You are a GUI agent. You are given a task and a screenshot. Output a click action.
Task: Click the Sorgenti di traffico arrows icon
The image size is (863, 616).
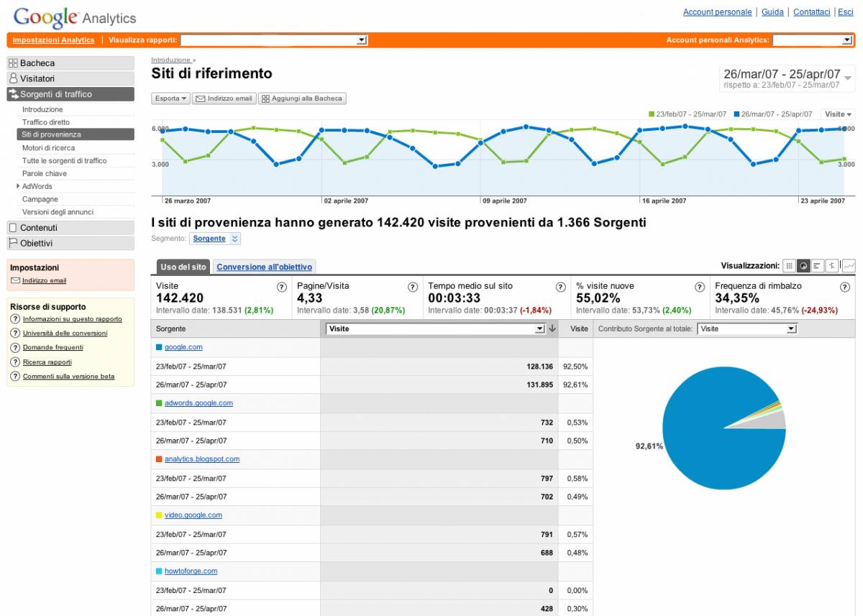coord(14,94)
